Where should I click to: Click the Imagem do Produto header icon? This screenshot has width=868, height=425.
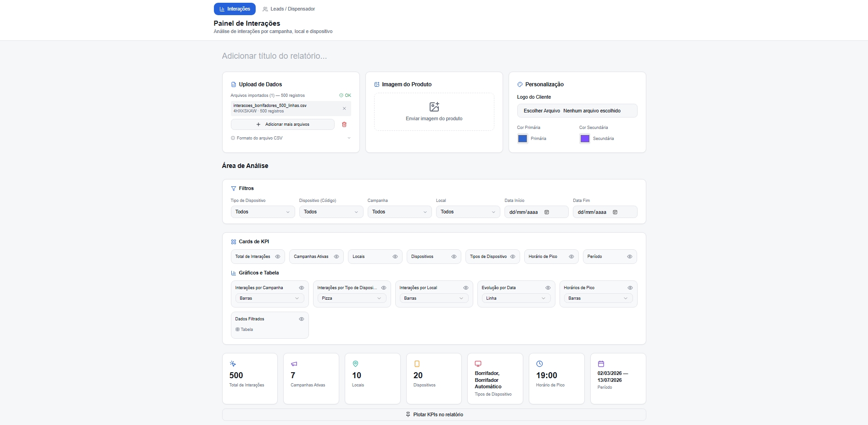[377, 84]
